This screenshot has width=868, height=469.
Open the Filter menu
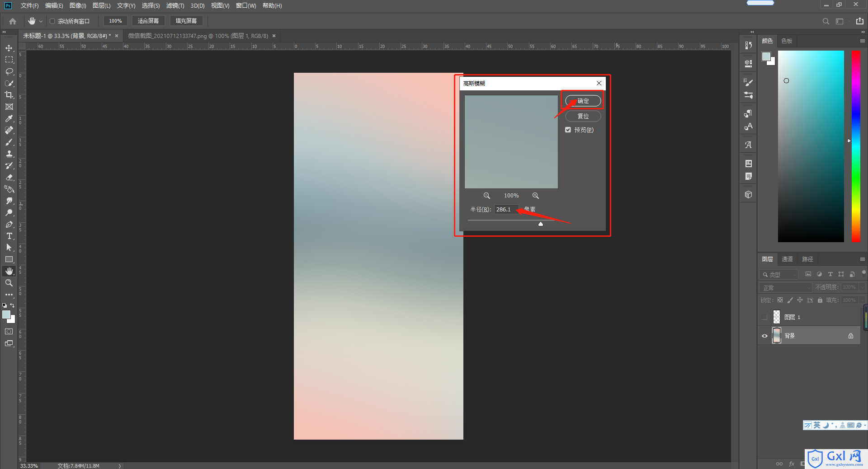coord(175,5)
